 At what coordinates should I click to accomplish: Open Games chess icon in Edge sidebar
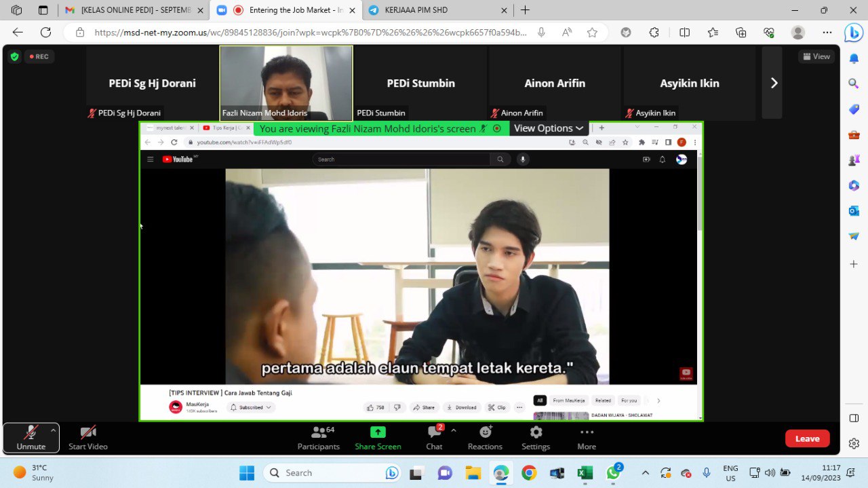click(854, 160)
